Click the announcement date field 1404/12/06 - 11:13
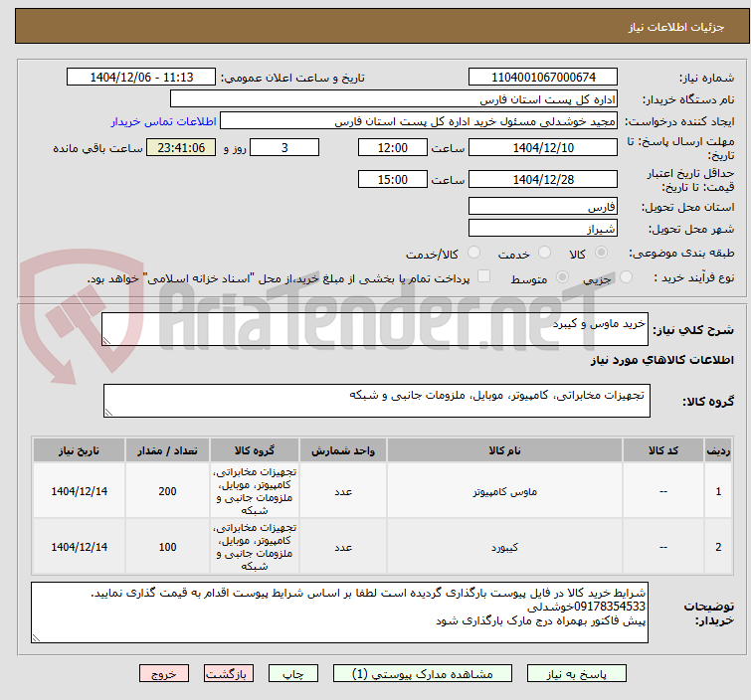Screen dimensions: 751x700 (x=141, y=78)
